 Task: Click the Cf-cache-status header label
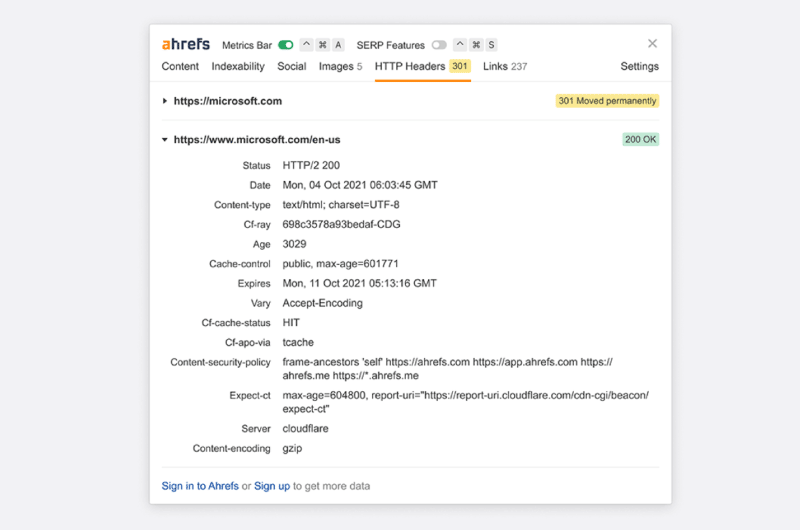click(236, 322)
